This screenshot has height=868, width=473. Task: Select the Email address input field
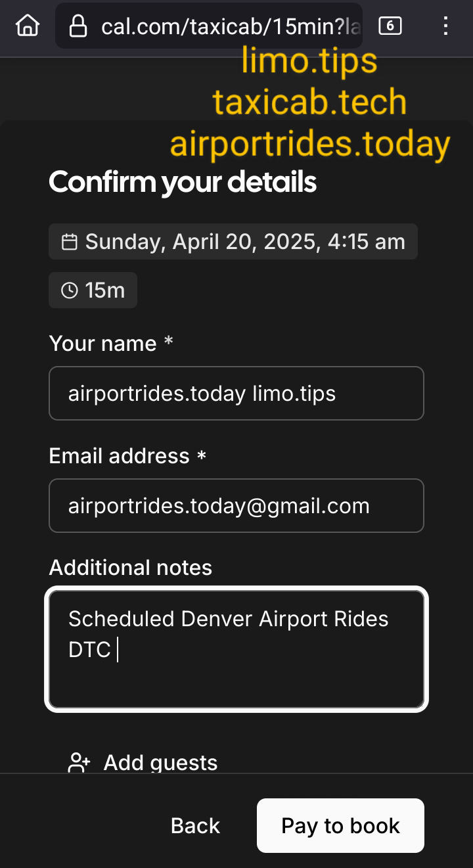tap(236, 505)
